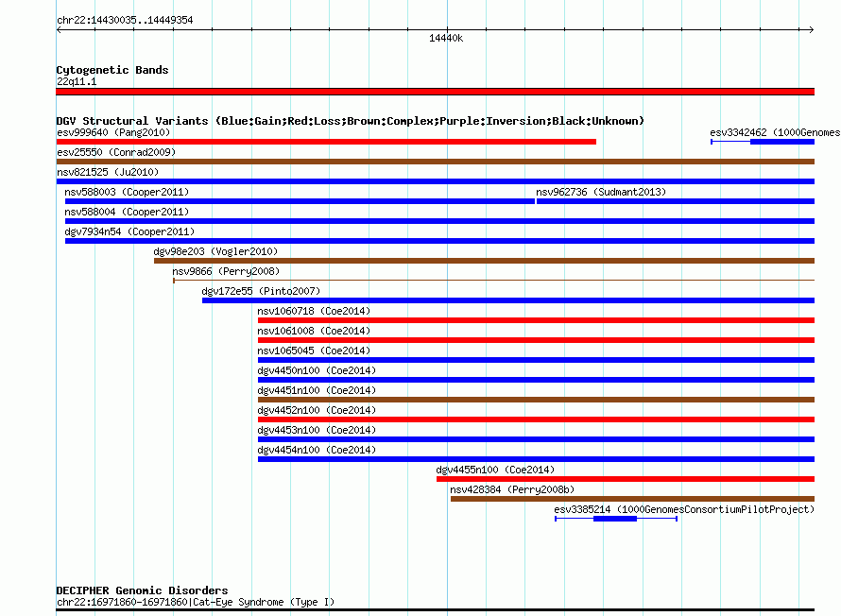Click the nsv9866 (Perry2008) label
This screenshot has height=616, width=841.
[226, 271]
